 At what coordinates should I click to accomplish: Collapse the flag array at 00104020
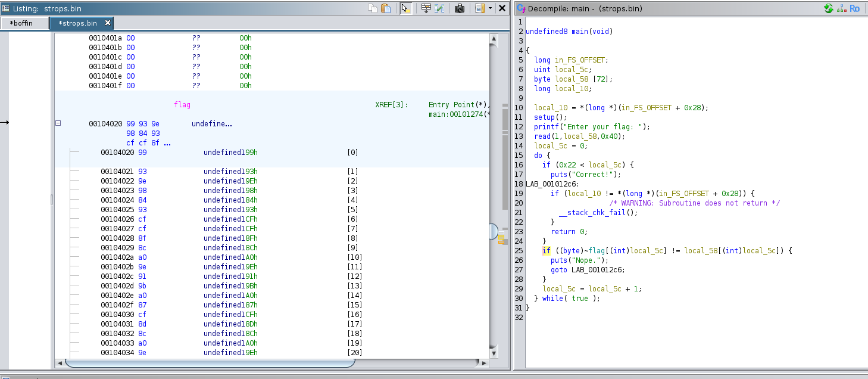click(58, 123)
